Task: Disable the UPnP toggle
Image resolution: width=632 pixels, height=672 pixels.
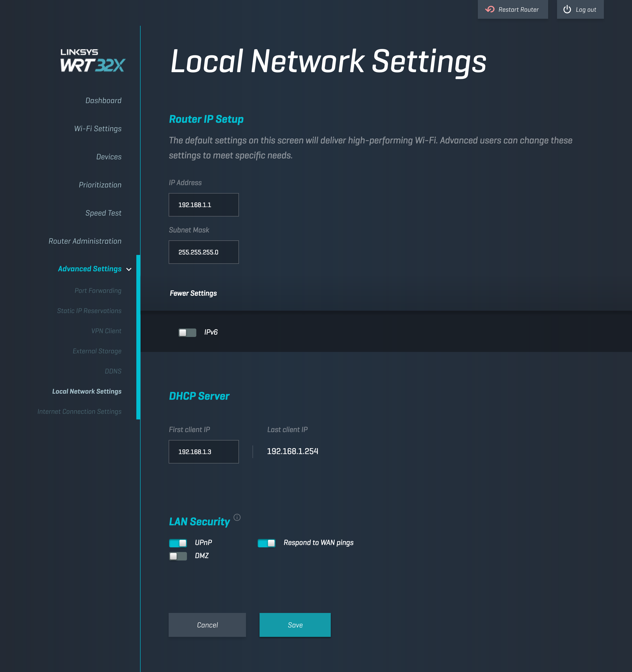Action: (x=178, y=543)
